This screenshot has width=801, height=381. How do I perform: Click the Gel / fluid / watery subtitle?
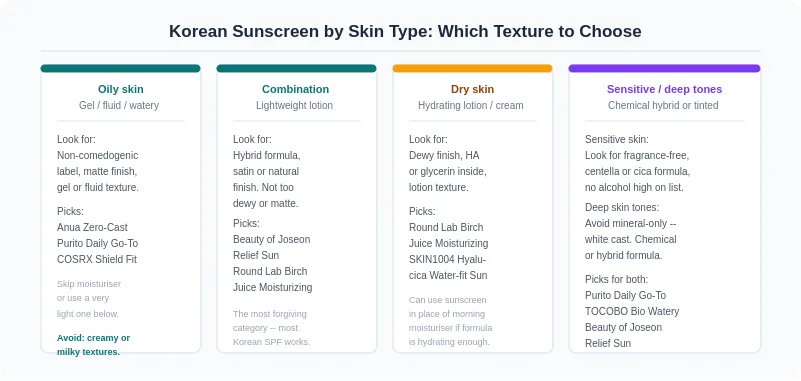(119, 105)
